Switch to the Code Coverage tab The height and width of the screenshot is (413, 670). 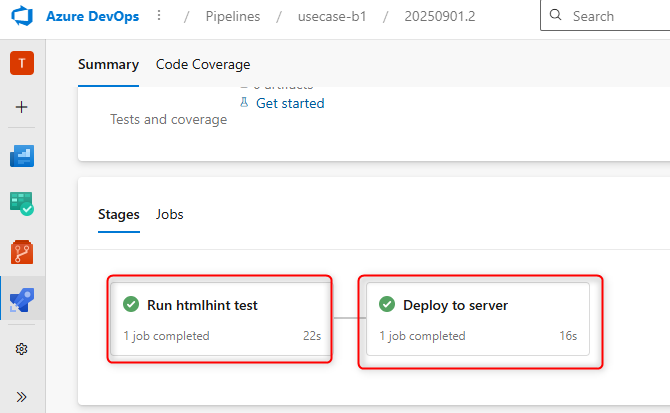point(203,65)
